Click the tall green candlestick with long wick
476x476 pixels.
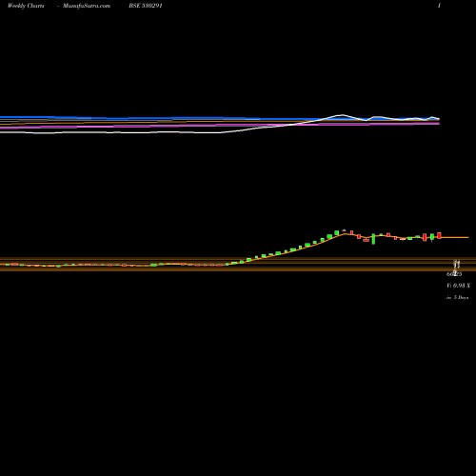pos(373,239)
